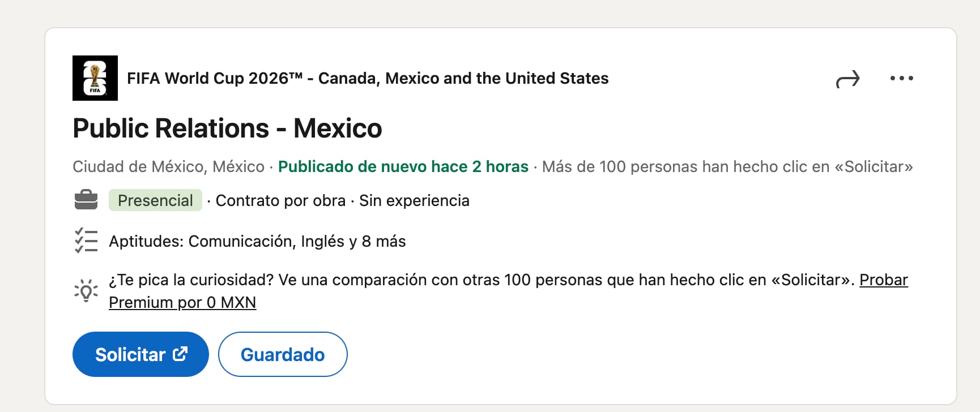Open job actions via the ellipsis

pyautogui.click(x=902, y=78)
